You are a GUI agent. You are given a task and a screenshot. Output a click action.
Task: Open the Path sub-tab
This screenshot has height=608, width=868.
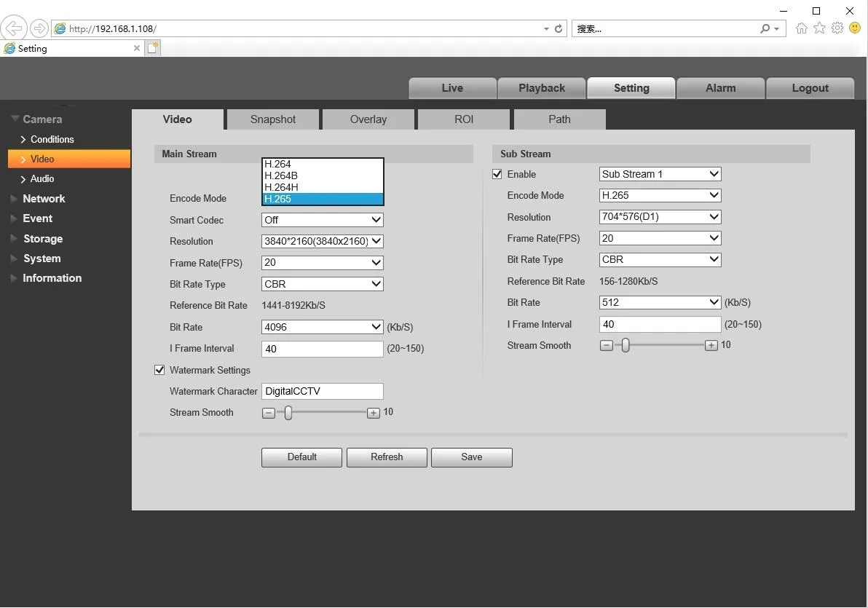coord(560,119)
